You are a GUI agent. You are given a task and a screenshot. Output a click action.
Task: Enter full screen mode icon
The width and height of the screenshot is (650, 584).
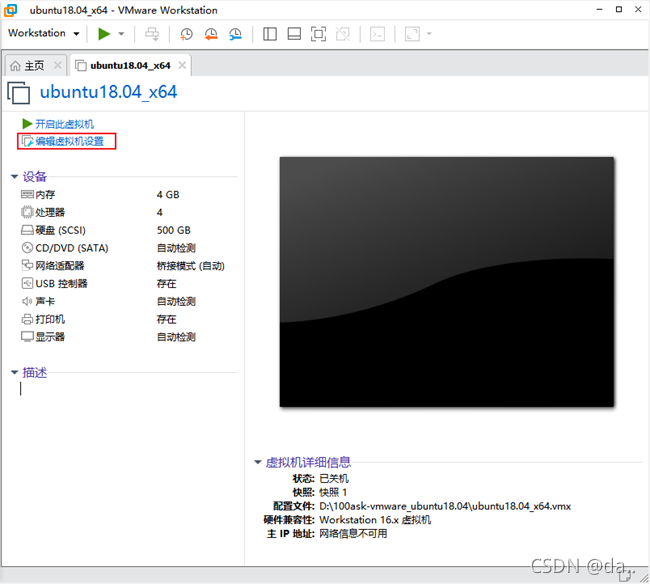coord(318,34)
